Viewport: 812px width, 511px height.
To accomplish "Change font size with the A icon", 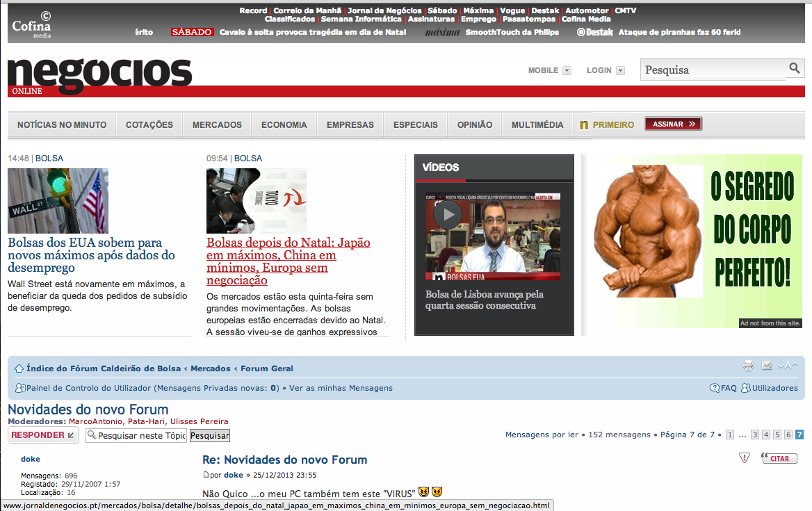I will click(x=788, y=366).
